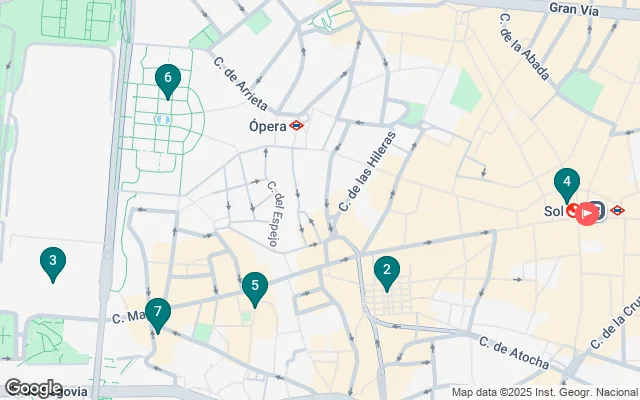Click the C. de las Hileras label
This screenshot has height=400, width=640.
(x=367, y=171)
